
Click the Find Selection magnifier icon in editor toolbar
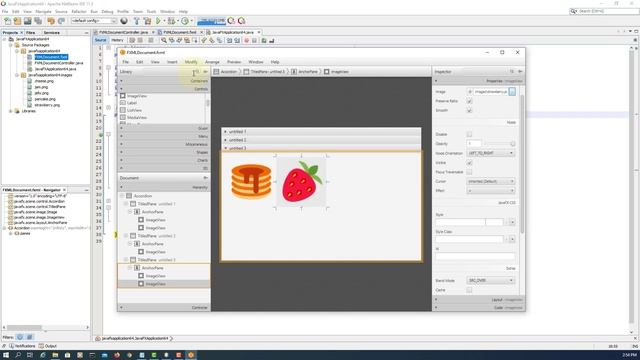click(x=164, y=40)
